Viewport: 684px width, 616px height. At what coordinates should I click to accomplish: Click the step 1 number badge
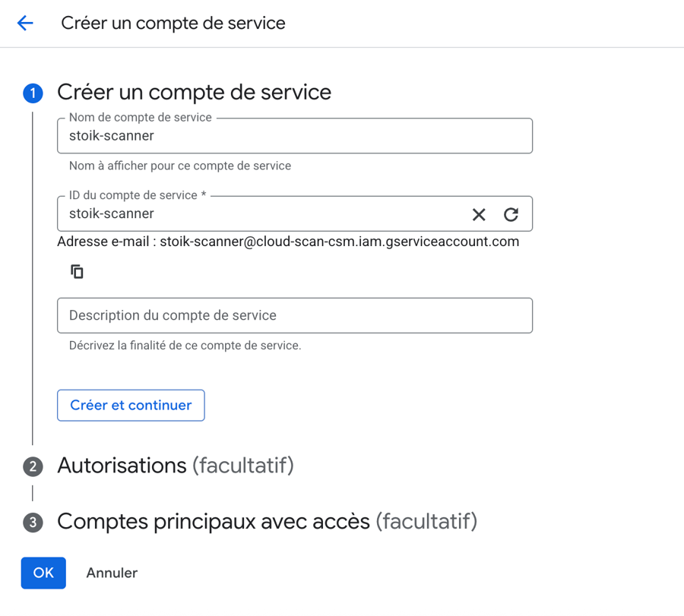(x=33, y=93)
